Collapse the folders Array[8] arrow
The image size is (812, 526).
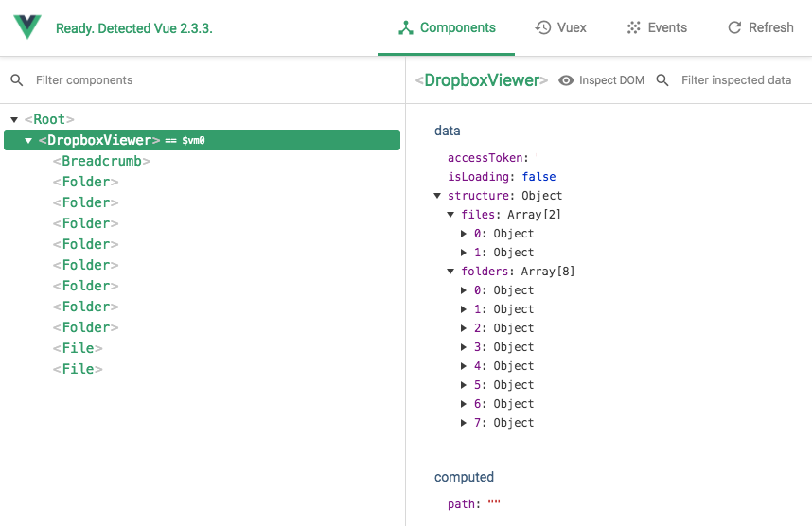tap(450, 272)
